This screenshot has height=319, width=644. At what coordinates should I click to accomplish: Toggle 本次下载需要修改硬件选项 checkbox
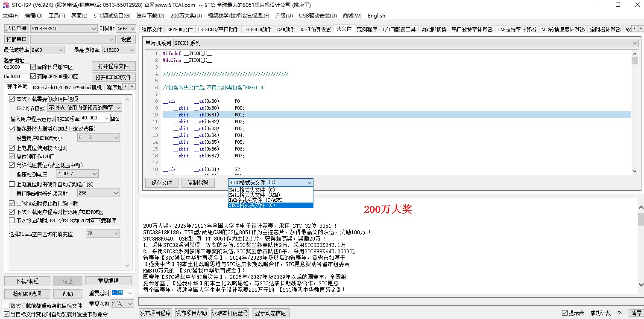click(x=12, y=99)
